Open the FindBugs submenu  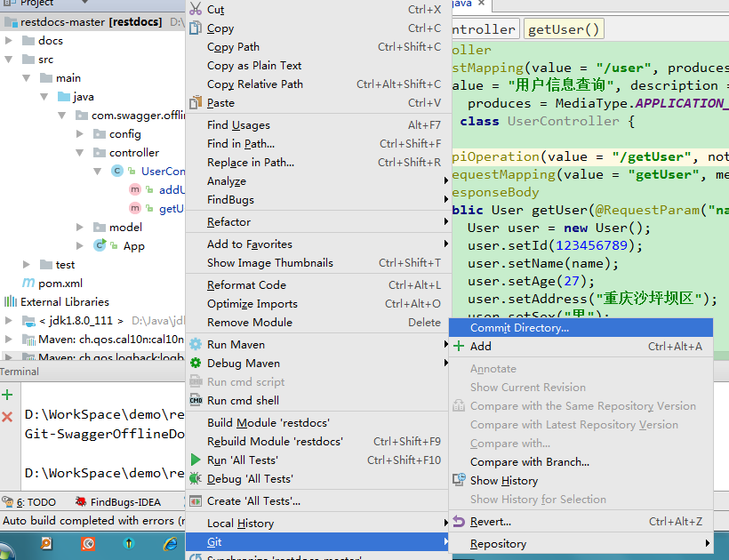click(x=318, y=199)
